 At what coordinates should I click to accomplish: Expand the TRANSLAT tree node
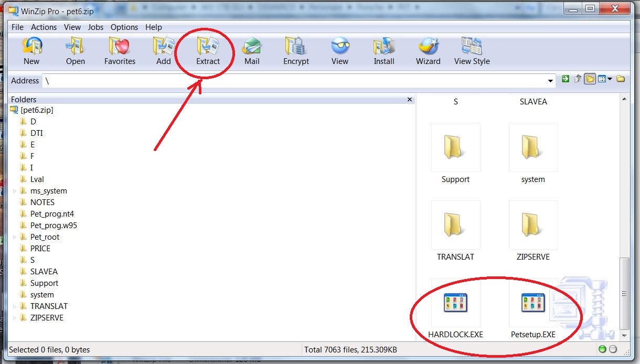point(15,306)
